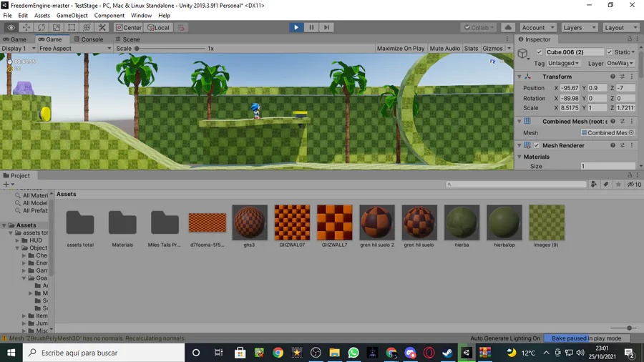Click Auto Generate Lighting On
644x362 pixels.
tap(505, 338)
